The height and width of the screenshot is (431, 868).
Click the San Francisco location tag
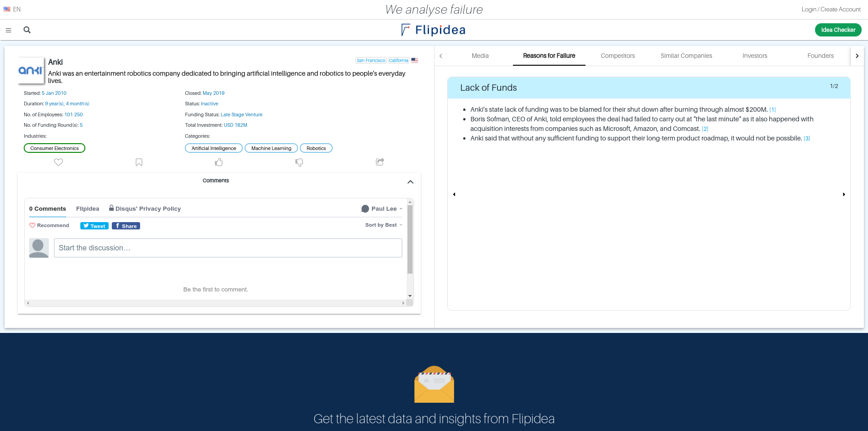pyautogui.click(x=371, y=60)
